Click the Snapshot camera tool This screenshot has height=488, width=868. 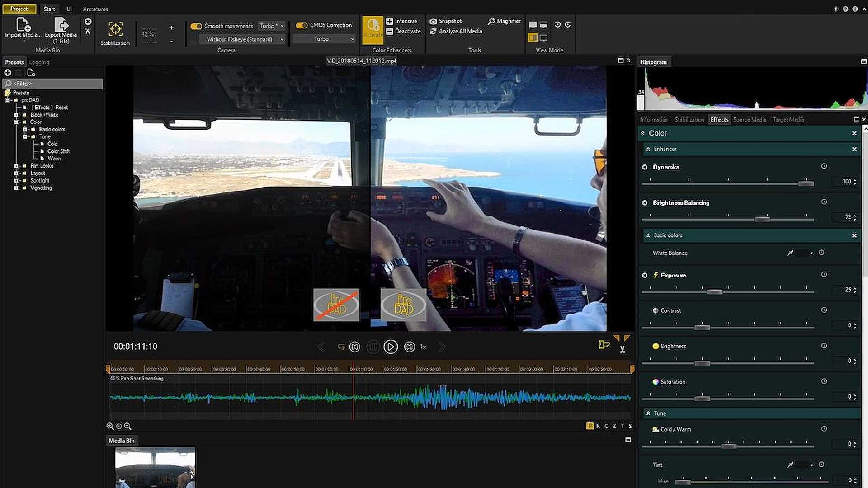coord(433,21)
